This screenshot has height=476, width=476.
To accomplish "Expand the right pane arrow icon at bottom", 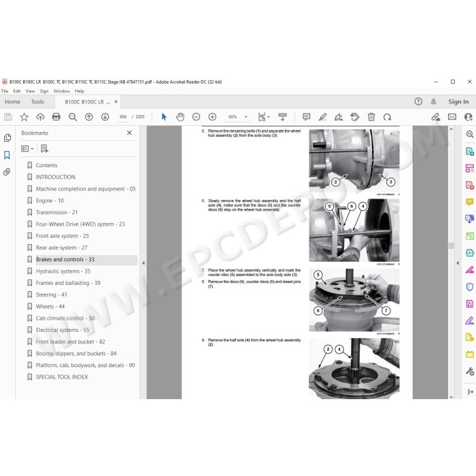I will tap(471, 392).
